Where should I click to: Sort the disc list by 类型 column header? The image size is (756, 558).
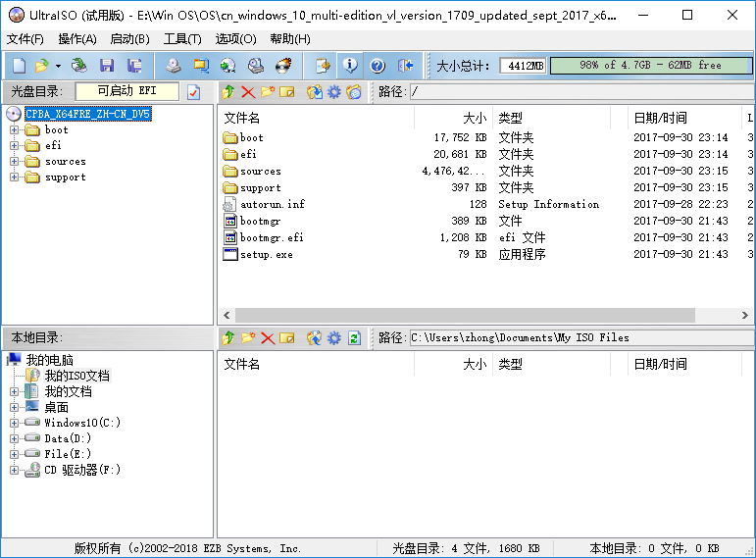pyautogui.click(x=551, y=118)
